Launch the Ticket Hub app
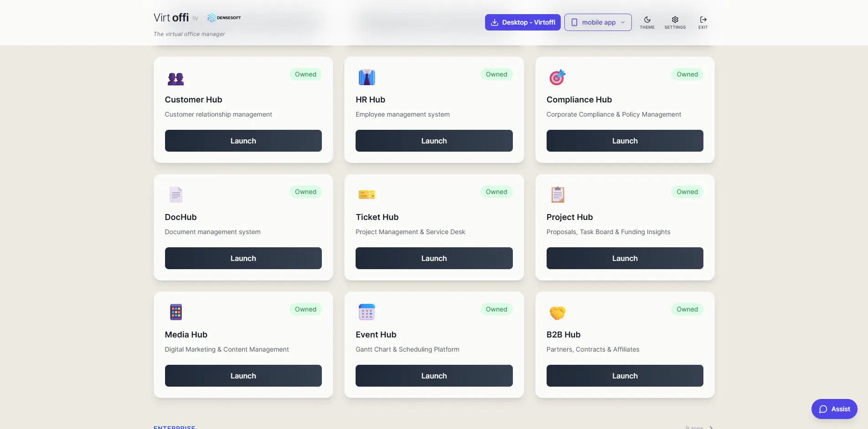This screenshot has width=868, height=429. click(434, 258)
